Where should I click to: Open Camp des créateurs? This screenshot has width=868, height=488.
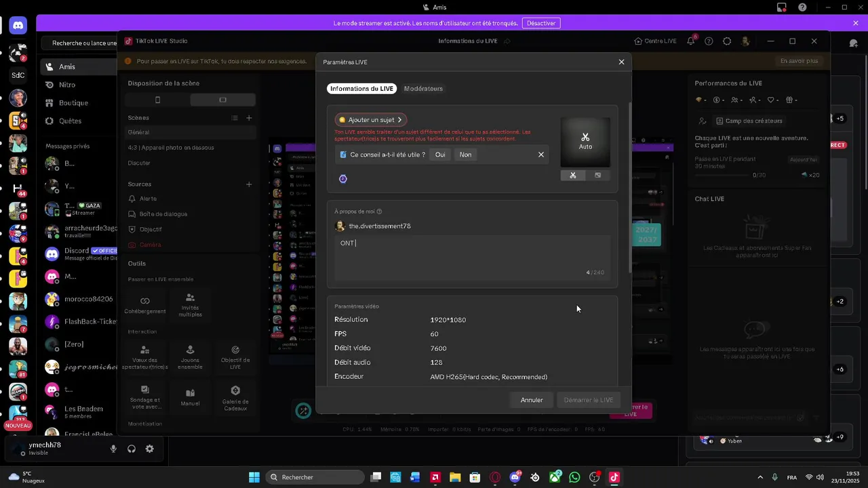[x=749, y=121]
